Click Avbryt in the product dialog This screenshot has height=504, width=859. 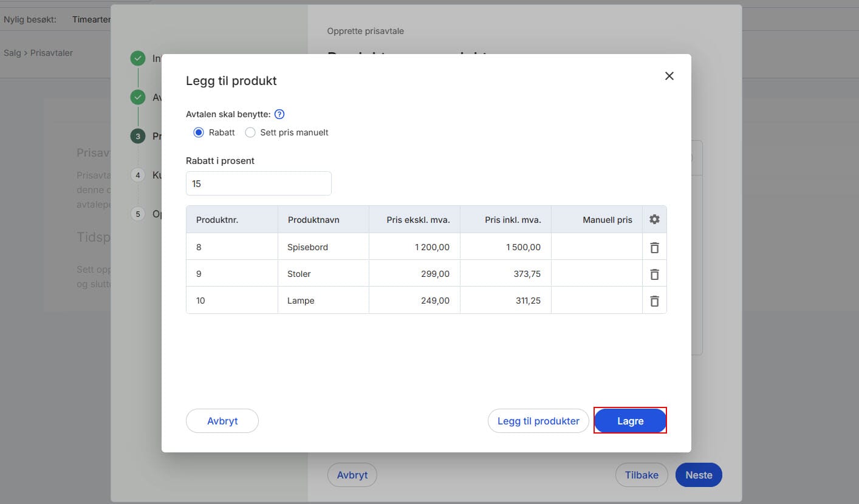(222, 421)
